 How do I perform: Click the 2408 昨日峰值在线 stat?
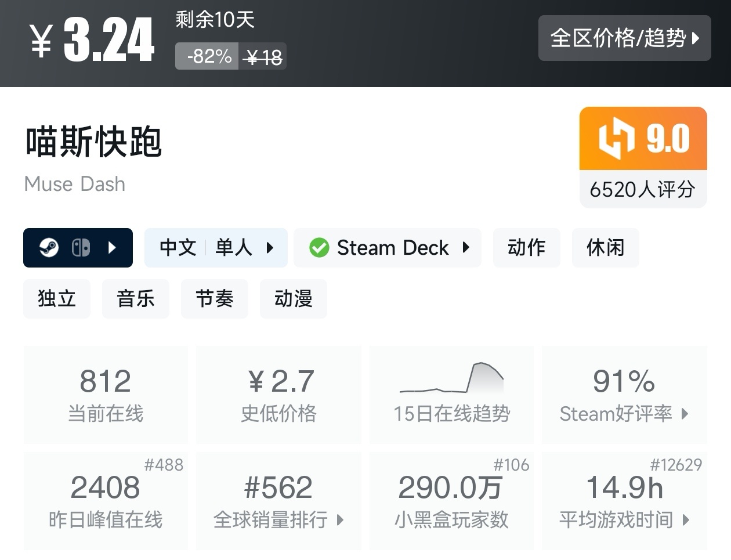(106, 501)
